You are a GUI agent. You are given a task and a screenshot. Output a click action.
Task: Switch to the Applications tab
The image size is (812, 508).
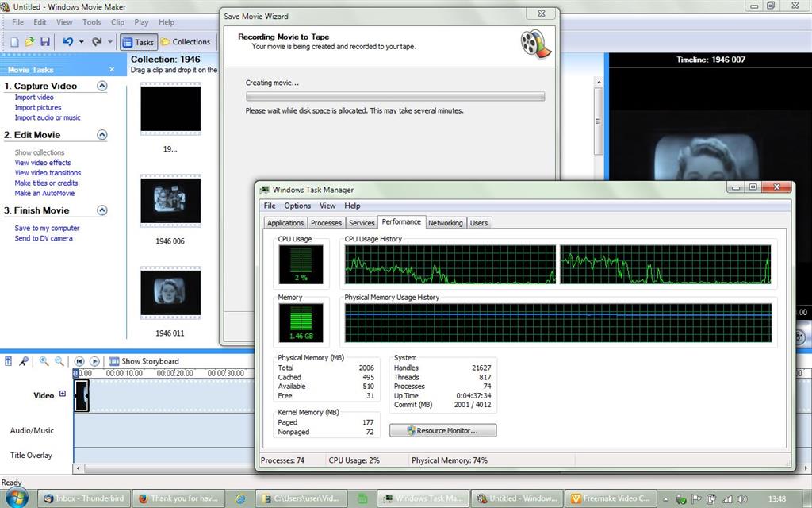click(285, 223)
